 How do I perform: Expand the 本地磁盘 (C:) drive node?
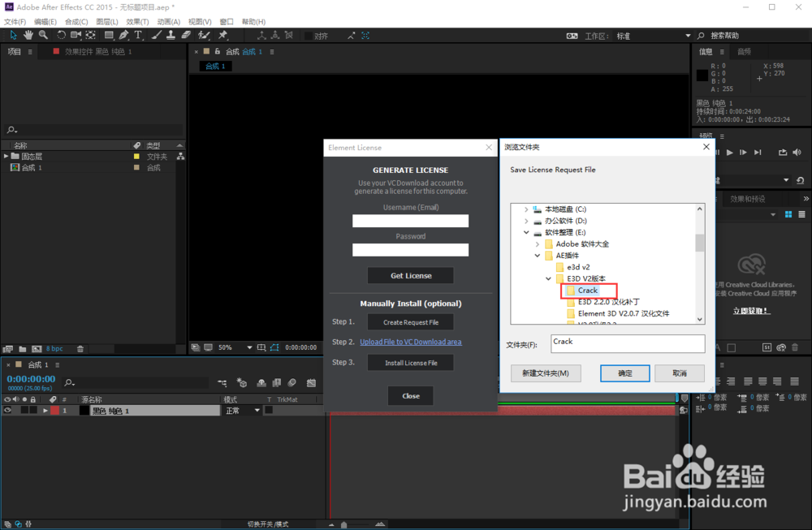click(526, 209)
